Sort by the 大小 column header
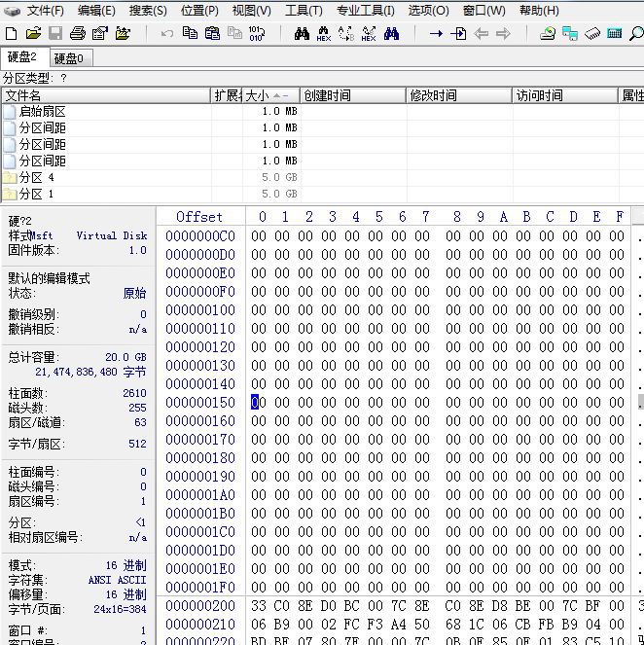Image resolution: width=644 pixels, height=645 pixels. (271, 95)
